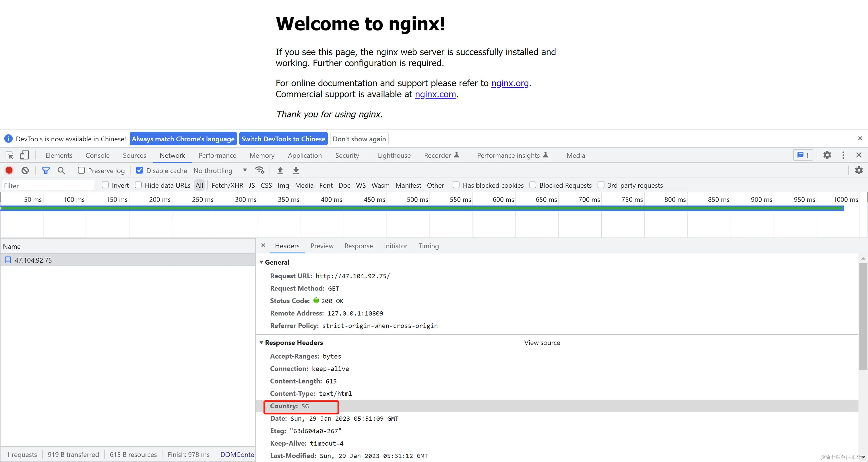Viewport: 868px width, 462px height.
Task: Open the network filter funnel
Action: click(x=45, y=170)
